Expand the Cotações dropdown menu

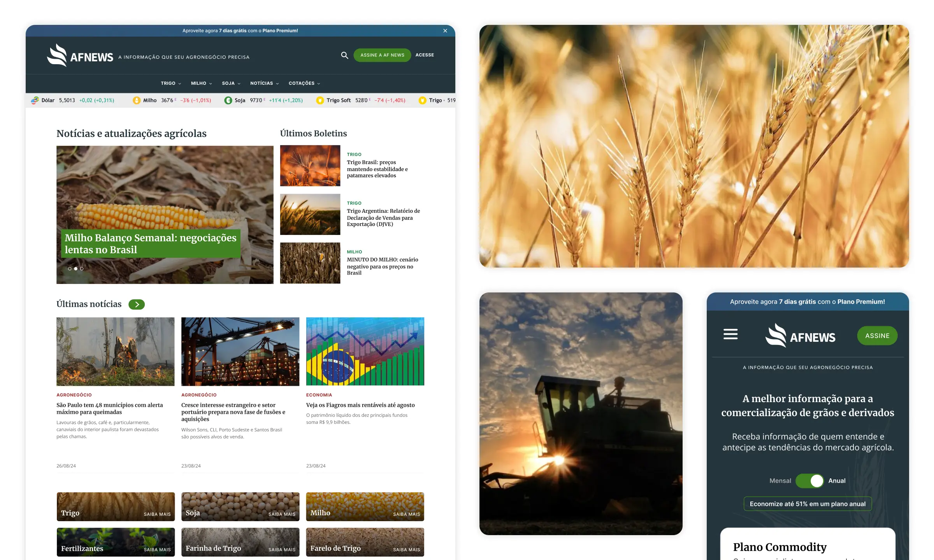point(304,83)
